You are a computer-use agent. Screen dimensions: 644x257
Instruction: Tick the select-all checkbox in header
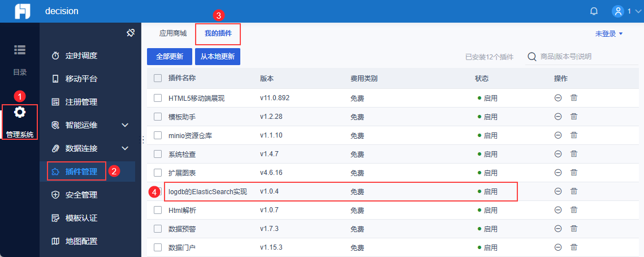[x=158, y=78]
